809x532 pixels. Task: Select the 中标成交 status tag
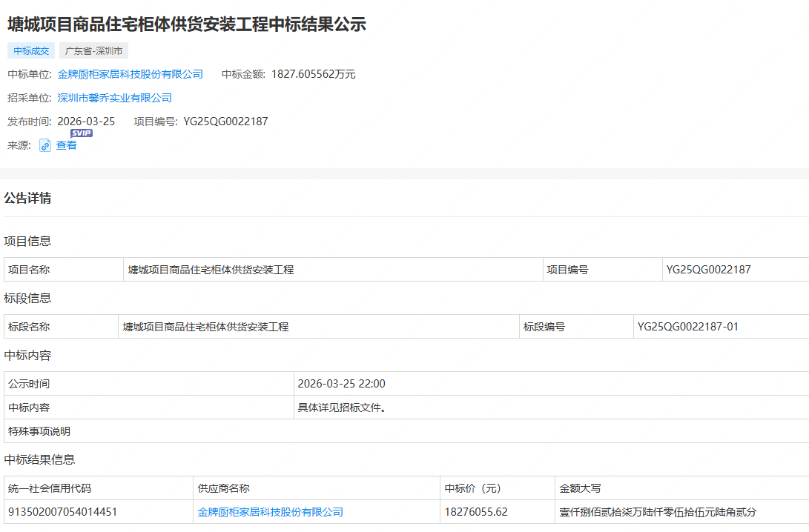(31, 51)
